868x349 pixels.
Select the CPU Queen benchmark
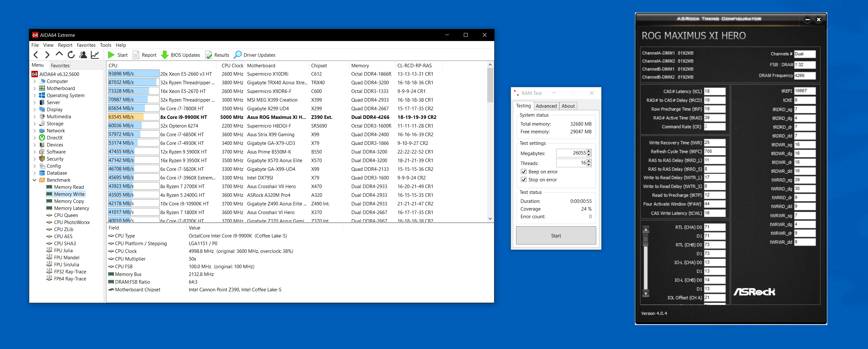click(66, 216)
